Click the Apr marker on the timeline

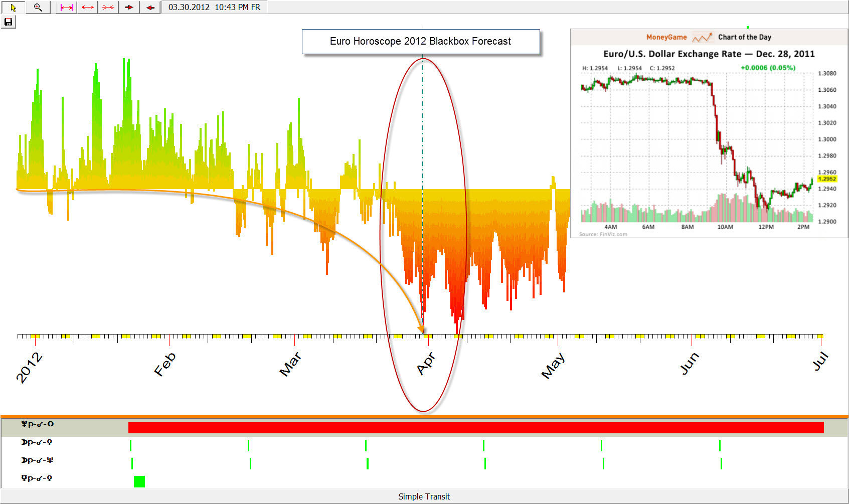426,363
